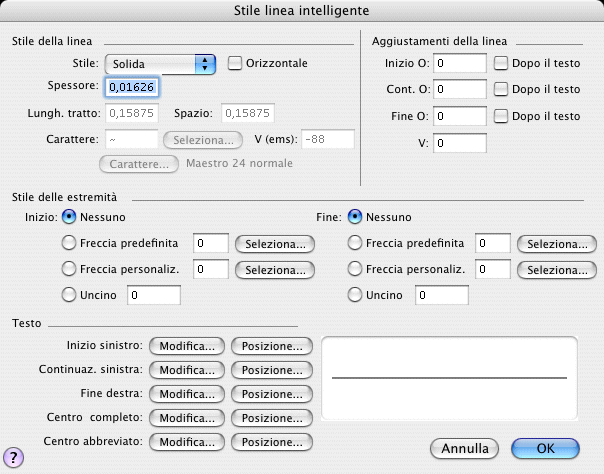Open the Stile dropdown showing Solida
Screen dimensions: 604x474
(x=160, y=64)
